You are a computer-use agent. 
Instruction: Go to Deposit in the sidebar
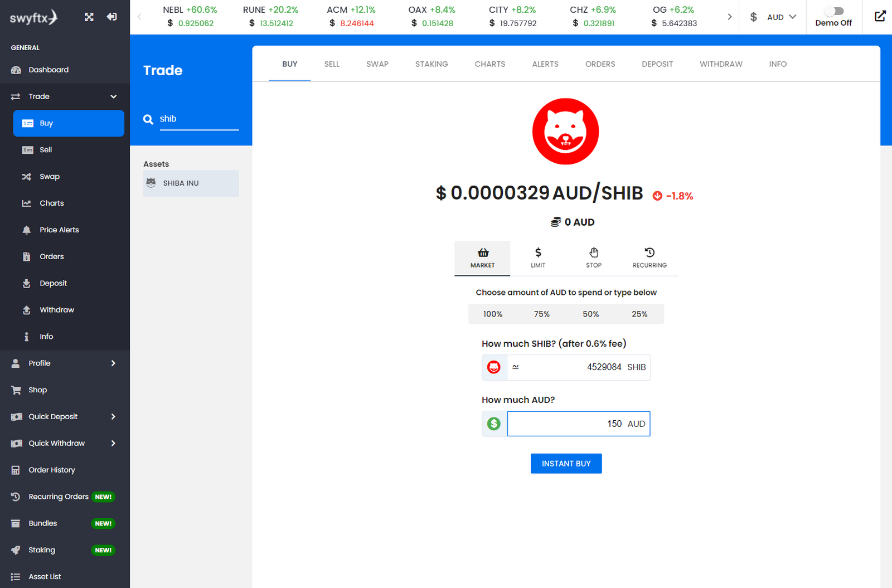tap(69, 283)
